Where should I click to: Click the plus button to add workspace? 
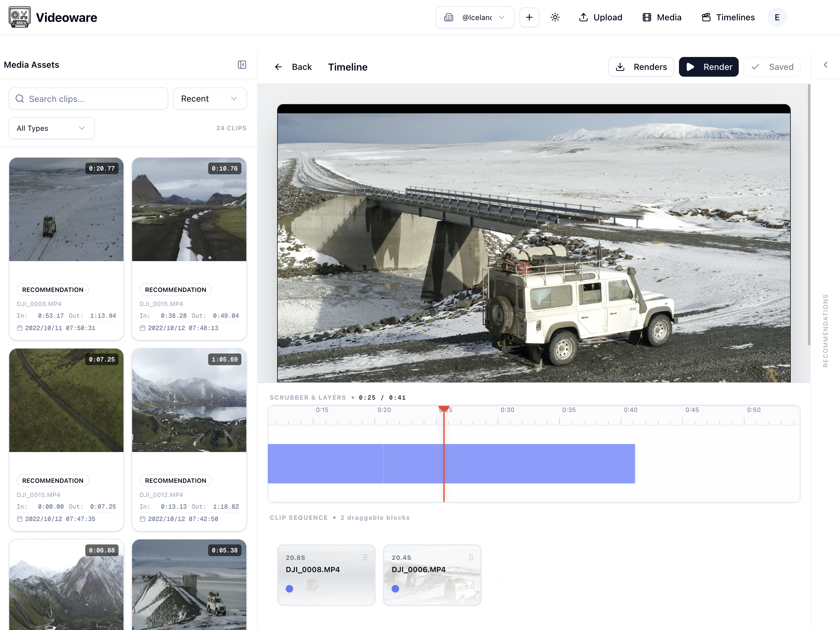529,18
